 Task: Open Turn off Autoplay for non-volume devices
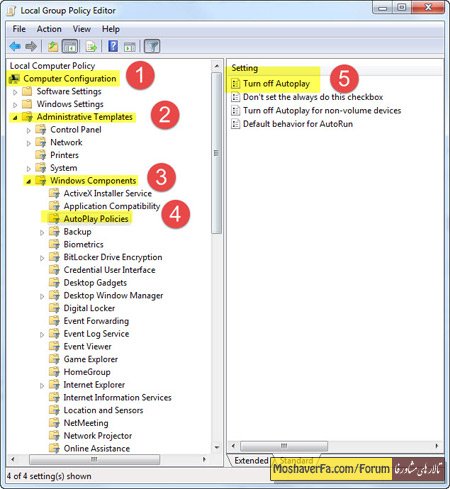[322, 110]
